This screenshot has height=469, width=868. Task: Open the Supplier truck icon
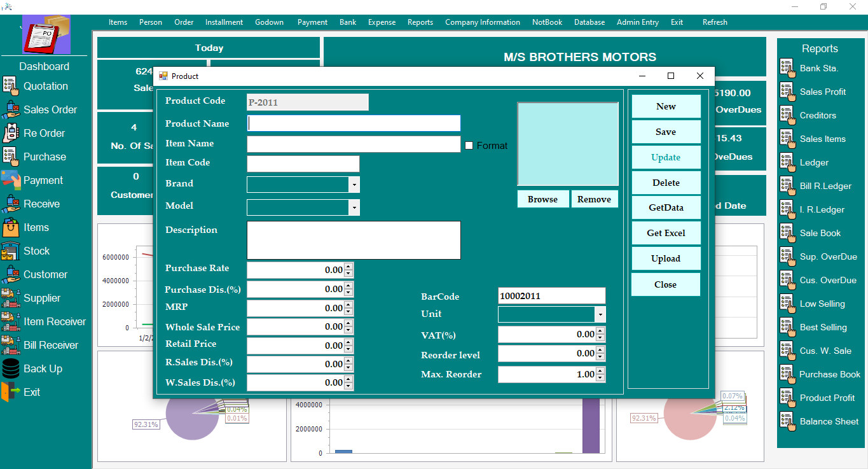pos(11,298)
